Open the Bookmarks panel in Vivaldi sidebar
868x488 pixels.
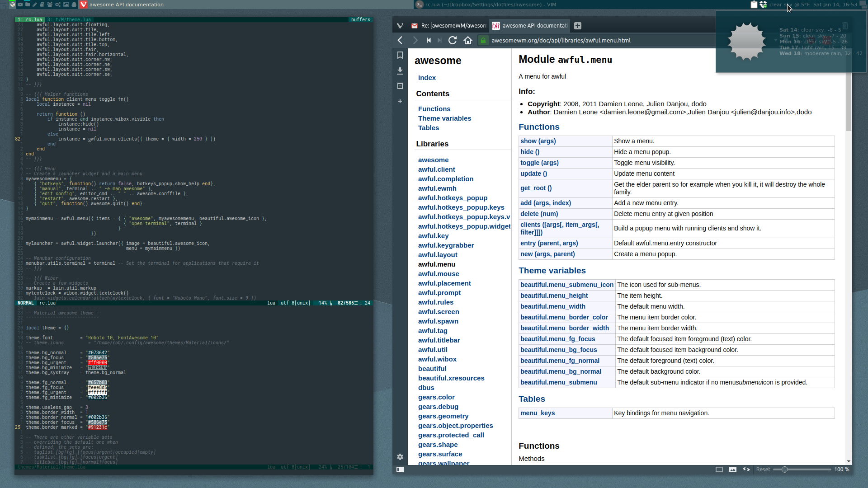(x=400, y=55)
